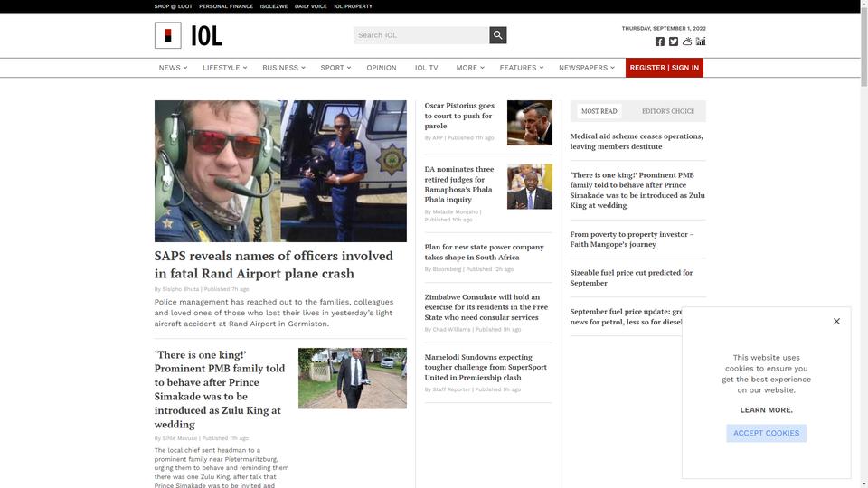Open 'There is one king!' main column headline
868x488 pixels.
220,389
